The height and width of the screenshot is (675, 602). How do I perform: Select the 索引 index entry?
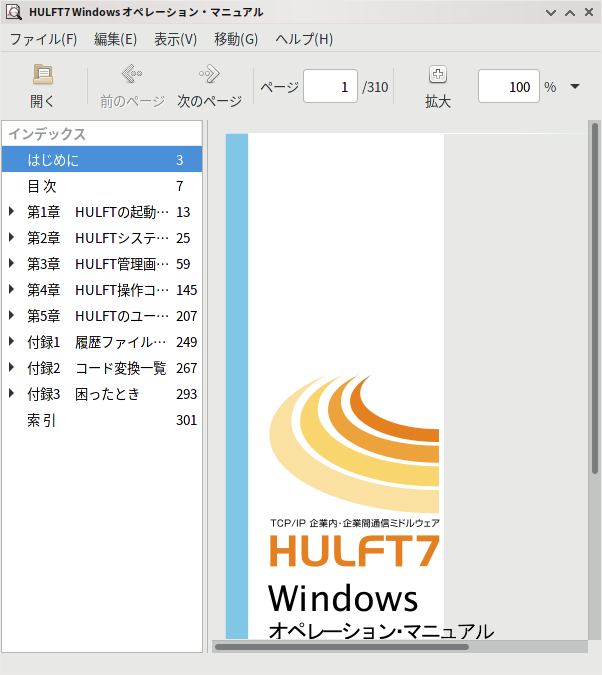(x=102, y=420)
